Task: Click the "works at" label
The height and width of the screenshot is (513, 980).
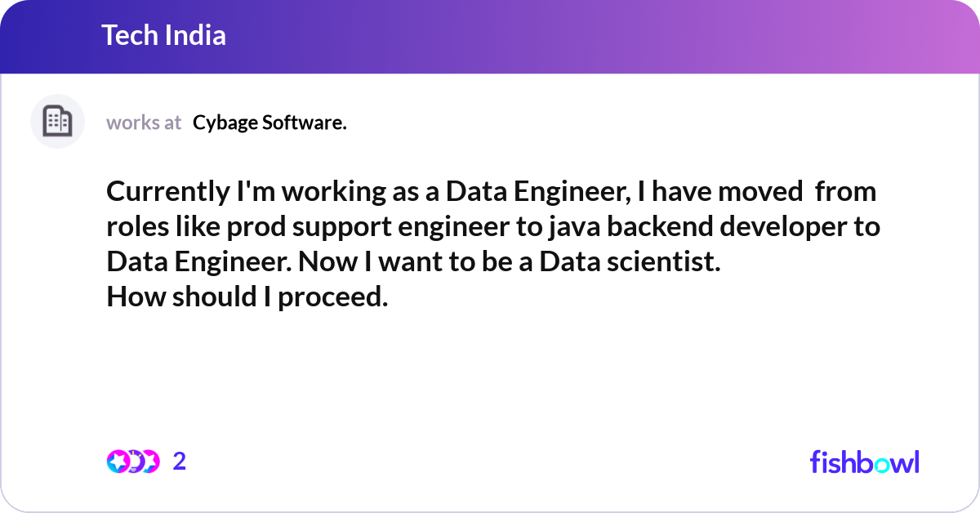Action: pos(144,123)
